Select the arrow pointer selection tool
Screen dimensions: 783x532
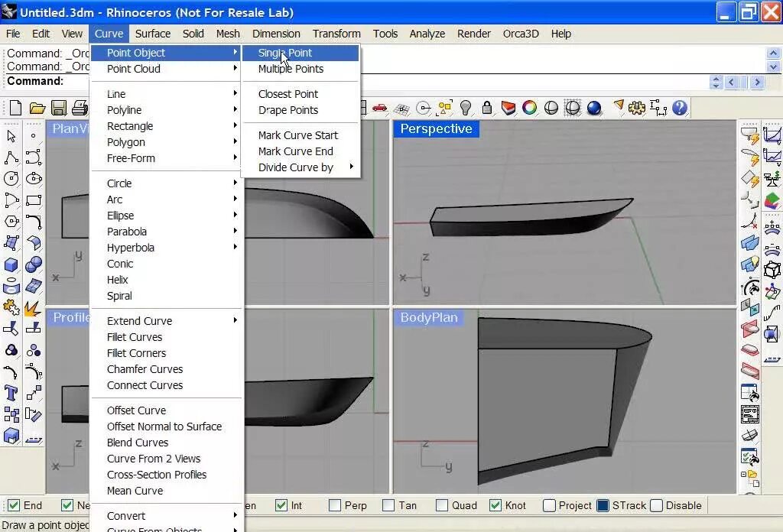(11, 136)
